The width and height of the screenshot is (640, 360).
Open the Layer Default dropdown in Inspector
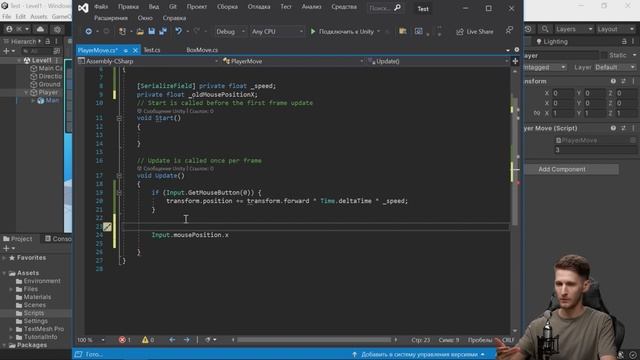tap(615, 67)
